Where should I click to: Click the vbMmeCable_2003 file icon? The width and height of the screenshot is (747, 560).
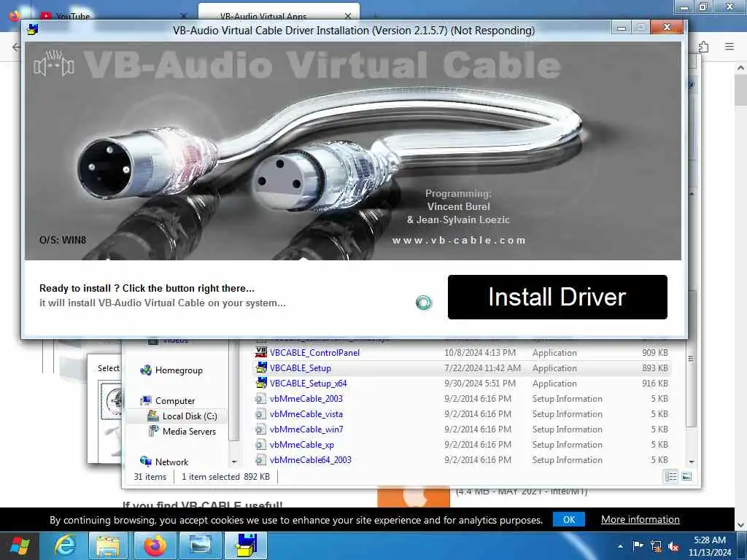(260, 399)
